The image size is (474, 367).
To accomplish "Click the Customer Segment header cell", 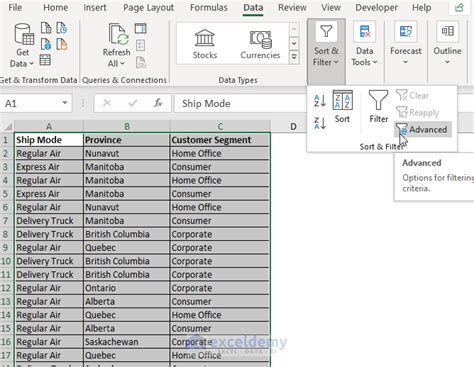I will point(220,140).
